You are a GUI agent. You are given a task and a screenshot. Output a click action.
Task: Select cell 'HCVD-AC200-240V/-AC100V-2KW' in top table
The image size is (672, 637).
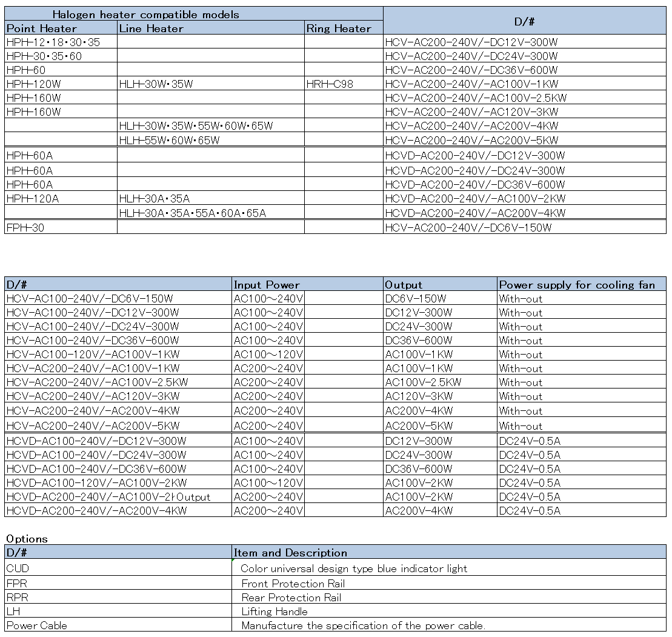click(525, 198)
